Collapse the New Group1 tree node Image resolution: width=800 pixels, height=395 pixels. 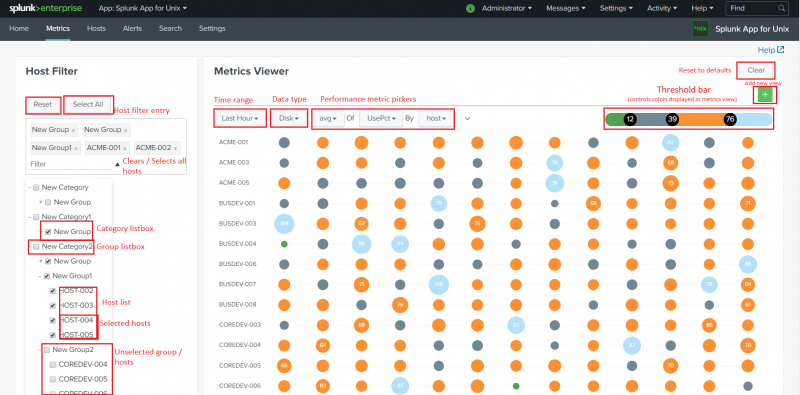click(x=40, y=276)
